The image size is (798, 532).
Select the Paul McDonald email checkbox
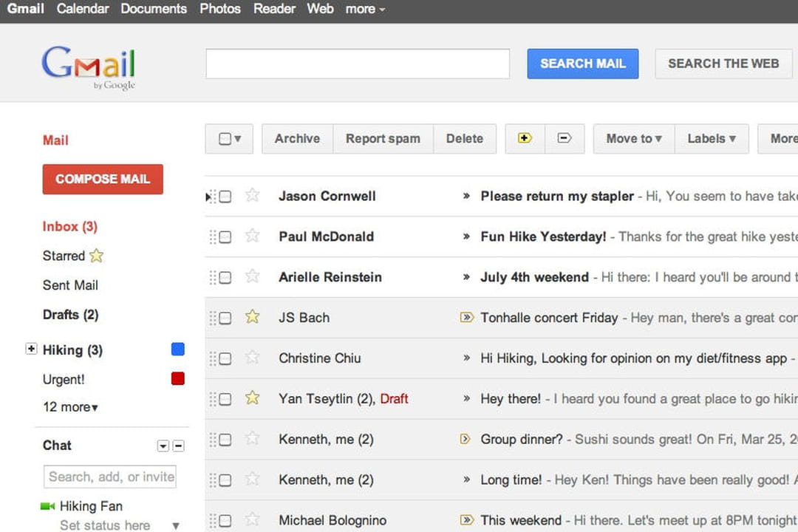coord(225,236)
